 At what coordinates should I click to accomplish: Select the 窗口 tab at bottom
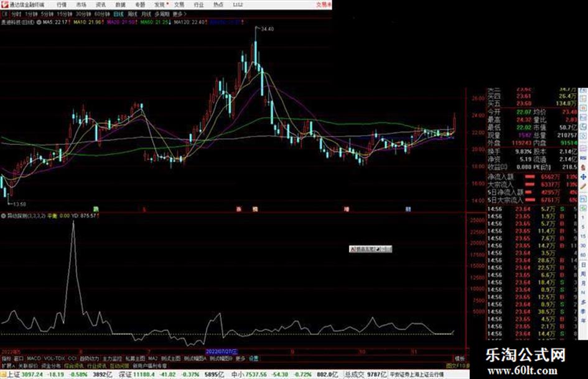[19, 358]
